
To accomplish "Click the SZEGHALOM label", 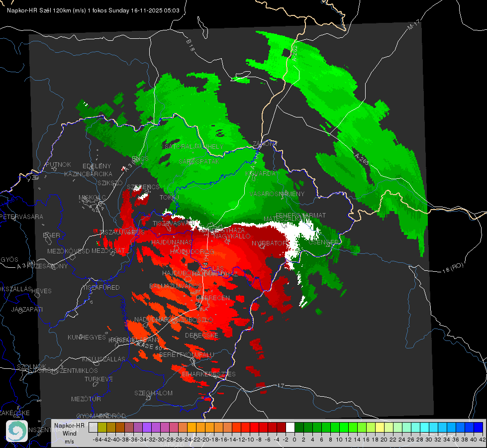I will (153, 393).
